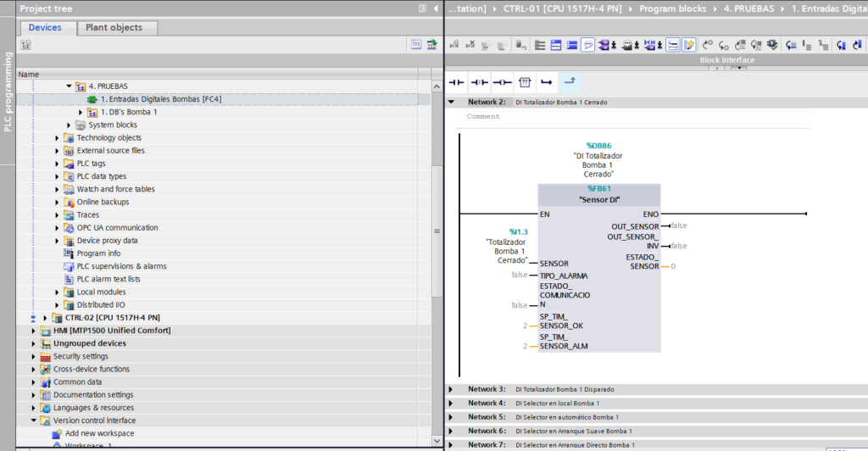The image size is (868, 451).
Task: Toggle network comments display in toolbar
Action: click(588, 45)
